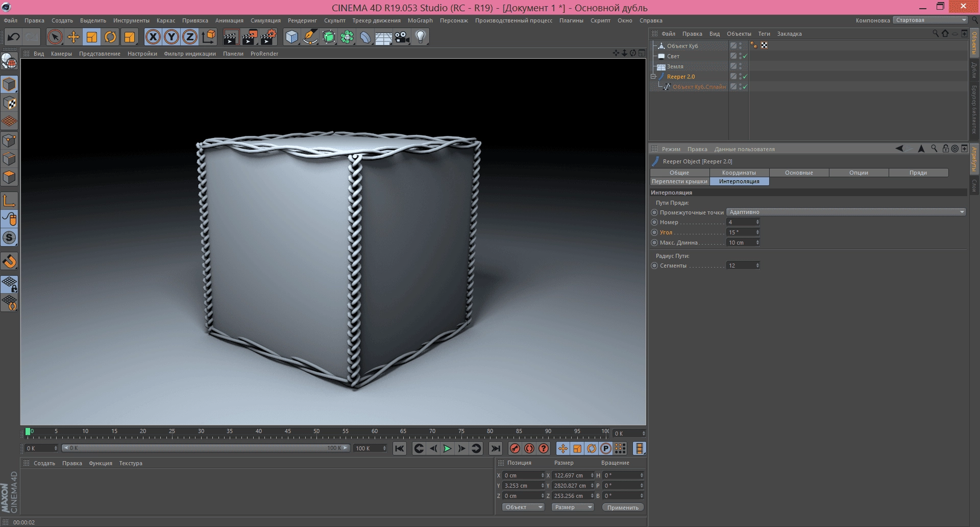Open the MoGraph menu

click(420, 20)
